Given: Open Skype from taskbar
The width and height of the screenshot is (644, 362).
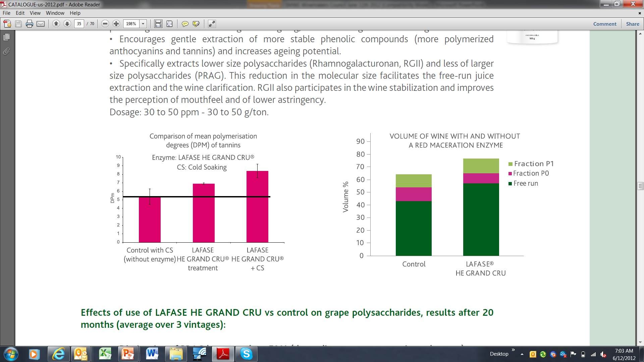Looking at the screenshot, I should click(247, 354).
